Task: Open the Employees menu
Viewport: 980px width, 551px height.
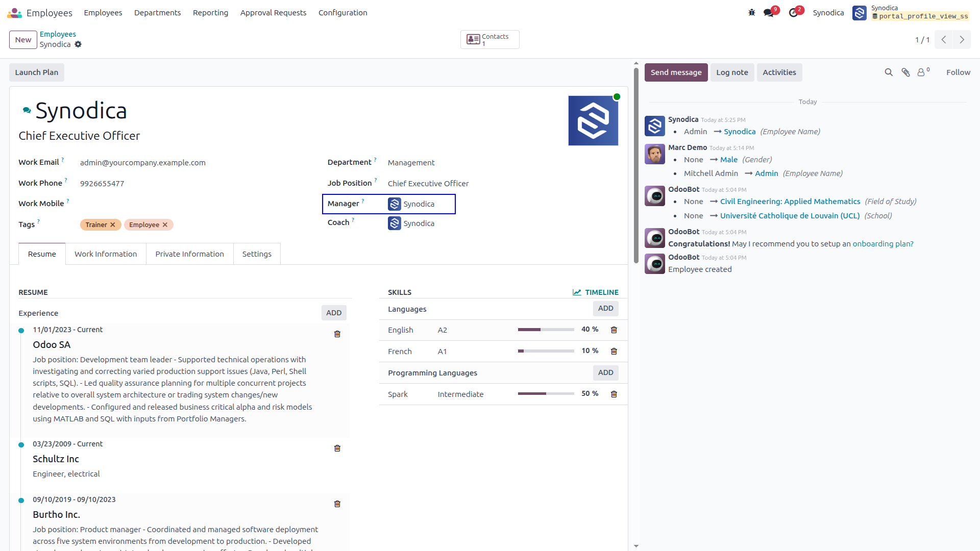Action: [x=103, y=13]
